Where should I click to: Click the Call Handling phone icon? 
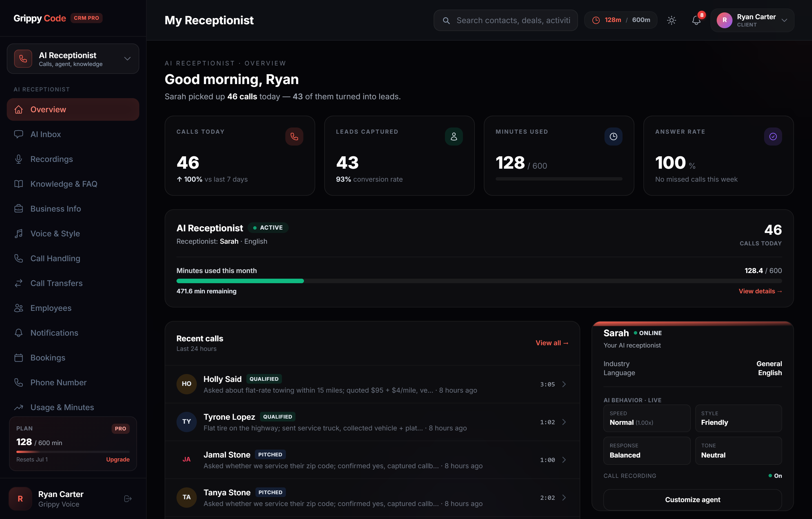(19, 258)
